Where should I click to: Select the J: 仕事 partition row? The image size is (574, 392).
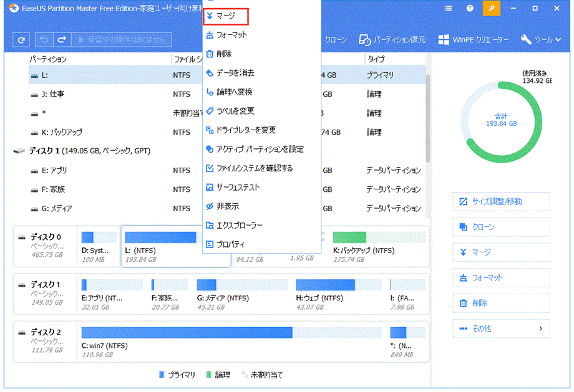pyautogui.click(x=227, y=94)
